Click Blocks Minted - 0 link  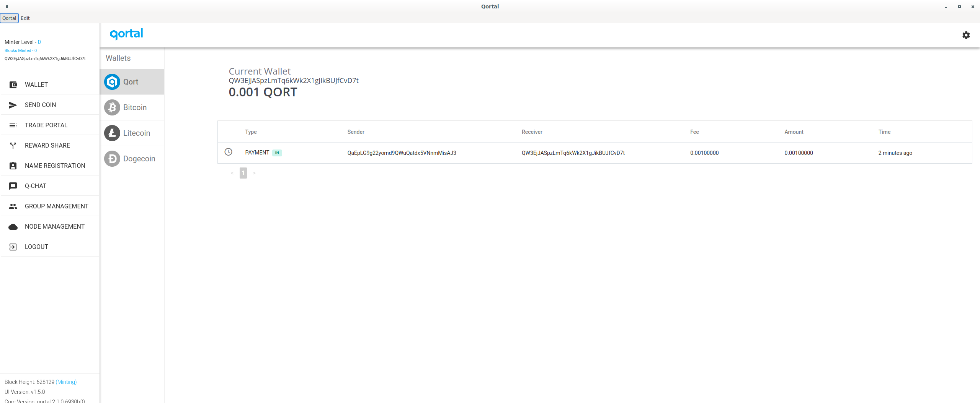click(21, 50)
